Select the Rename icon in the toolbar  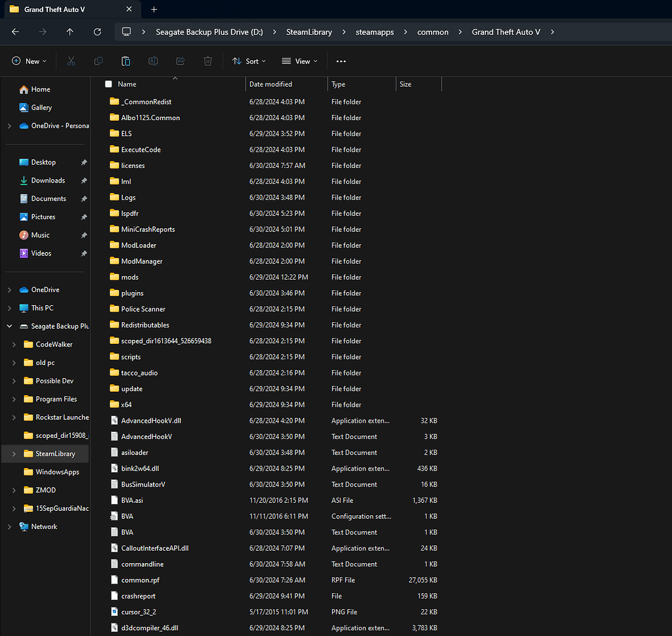click(153, 61)
